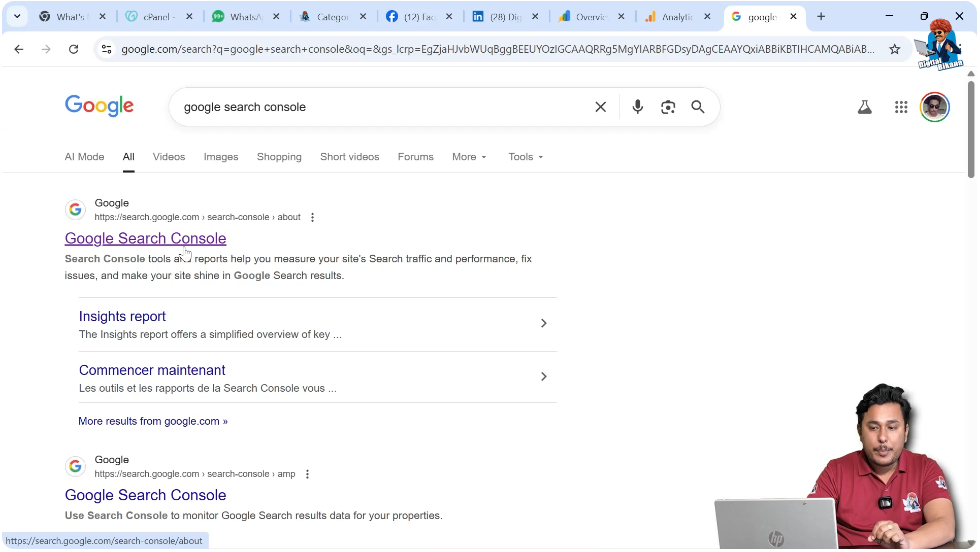Open options for the search-console about result

click(x=312, y=218)
